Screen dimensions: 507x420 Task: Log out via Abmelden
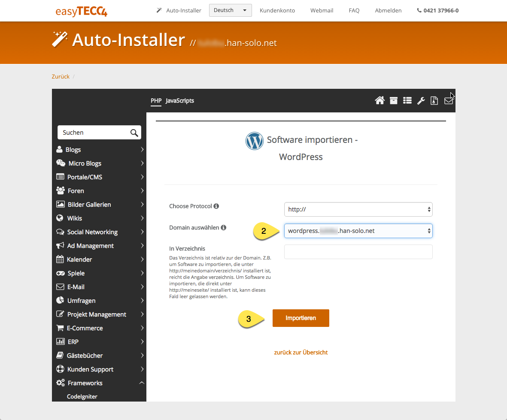click(388, 10)
